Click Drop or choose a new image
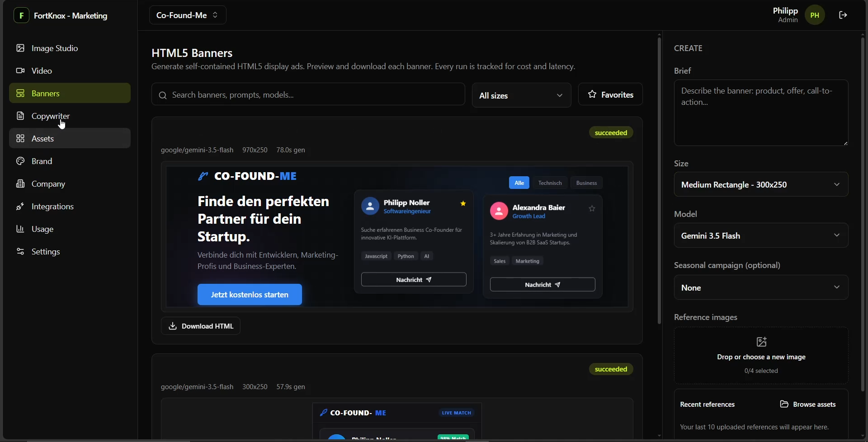The height and width of the screenshot is (442, 868). 761,357
